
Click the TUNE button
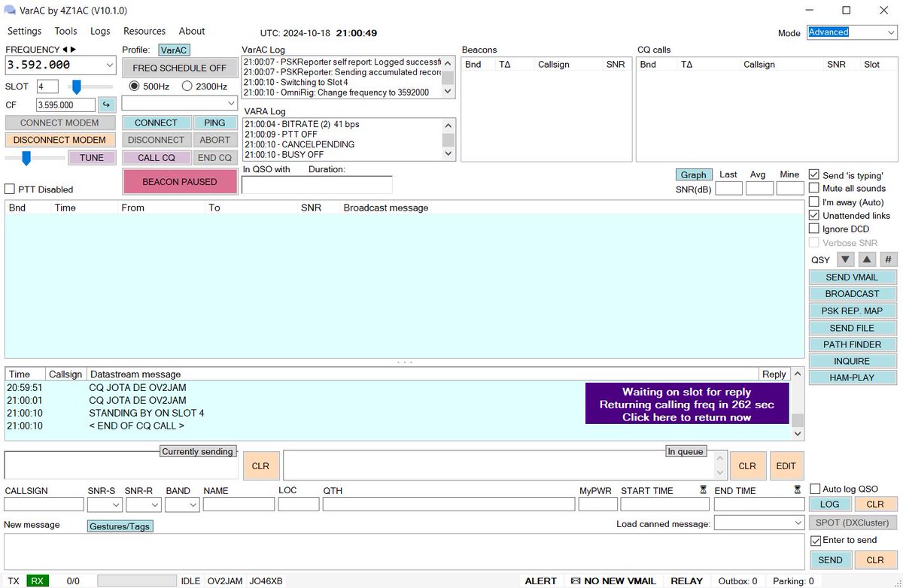[92, 157]
